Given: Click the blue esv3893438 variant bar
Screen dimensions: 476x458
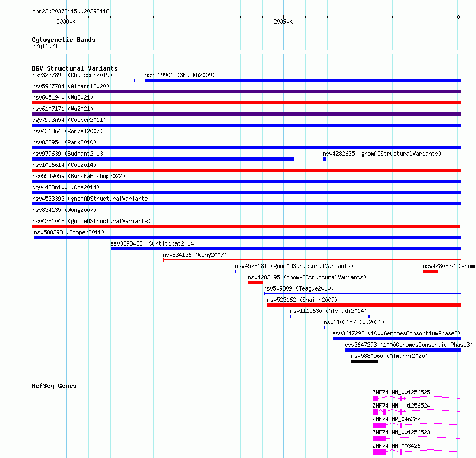Looking at the screenshot, I should (x=286, y=249).
